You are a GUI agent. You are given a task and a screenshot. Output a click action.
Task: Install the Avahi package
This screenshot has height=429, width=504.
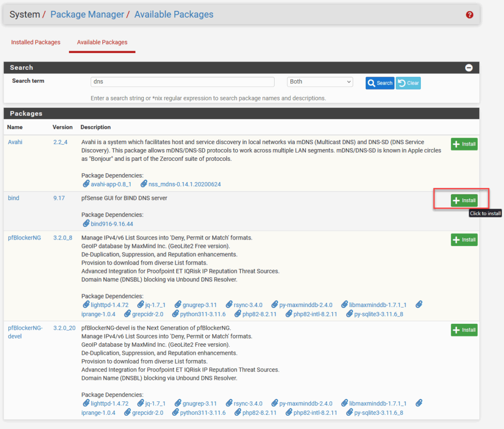click(464, 144)
